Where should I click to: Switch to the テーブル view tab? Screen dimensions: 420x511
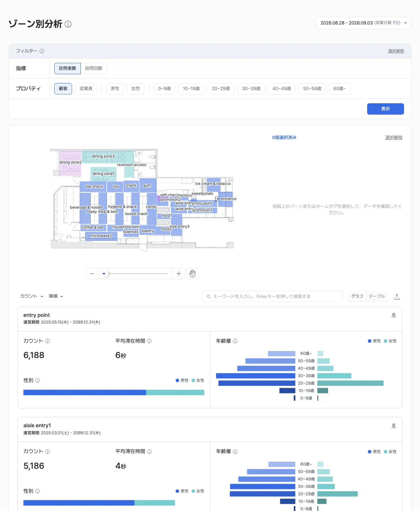click(377, 296)
